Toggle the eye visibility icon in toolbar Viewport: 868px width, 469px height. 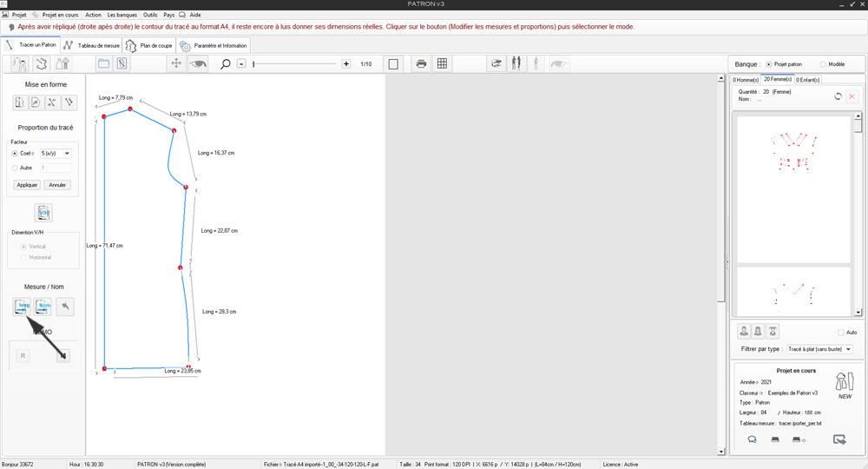coord(199,63)
